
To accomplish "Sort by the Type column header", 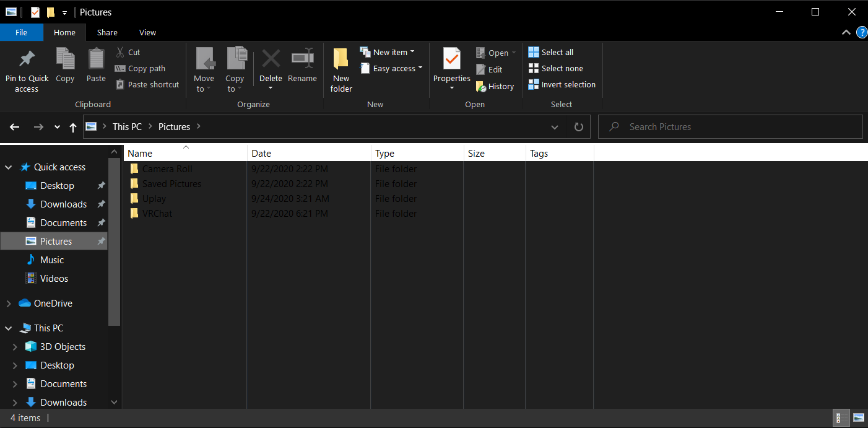I will click(x=417, y=154).
